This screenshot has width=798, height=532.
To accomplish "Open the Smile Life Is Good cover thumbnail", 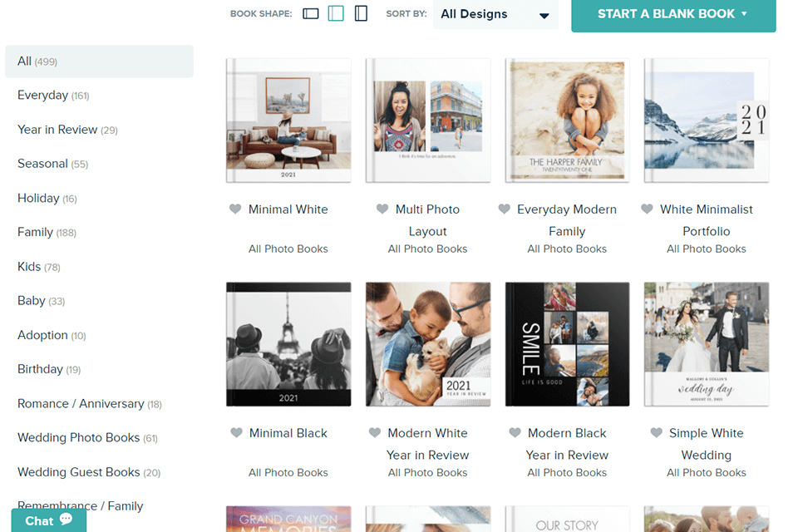I will coord(567,344).
